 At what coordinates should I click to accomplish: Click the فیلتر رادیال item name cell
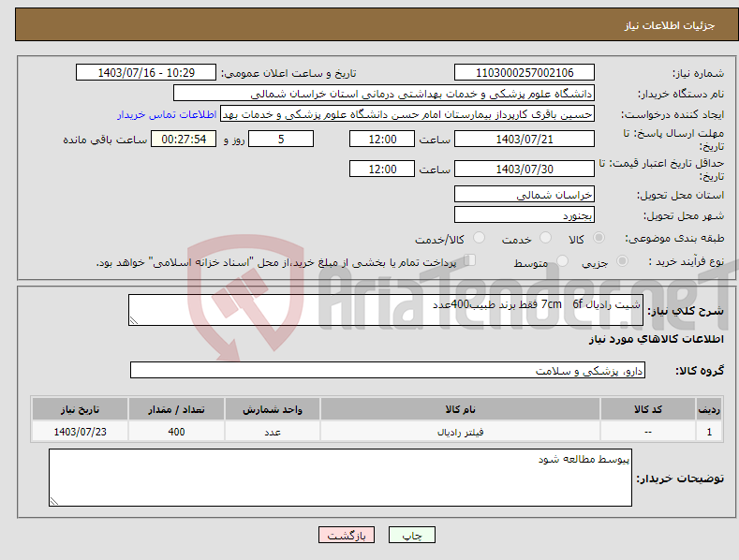point(460,432)
